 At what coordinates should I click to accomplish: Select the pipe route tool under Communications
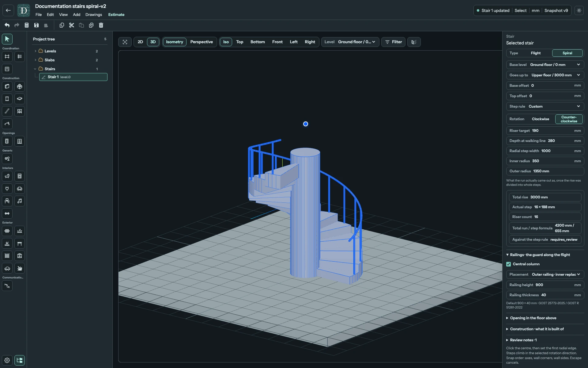[7, 286]
